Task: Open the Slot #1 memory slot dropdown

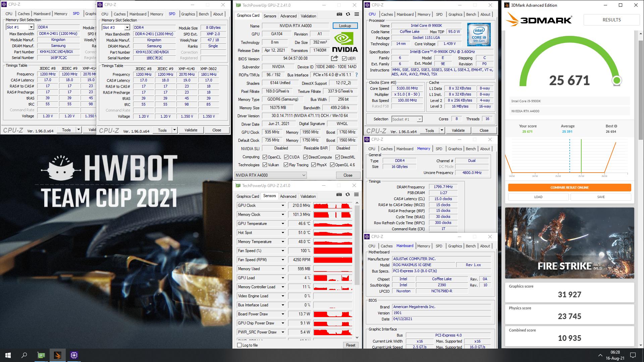Action: [x=31, y=27]
